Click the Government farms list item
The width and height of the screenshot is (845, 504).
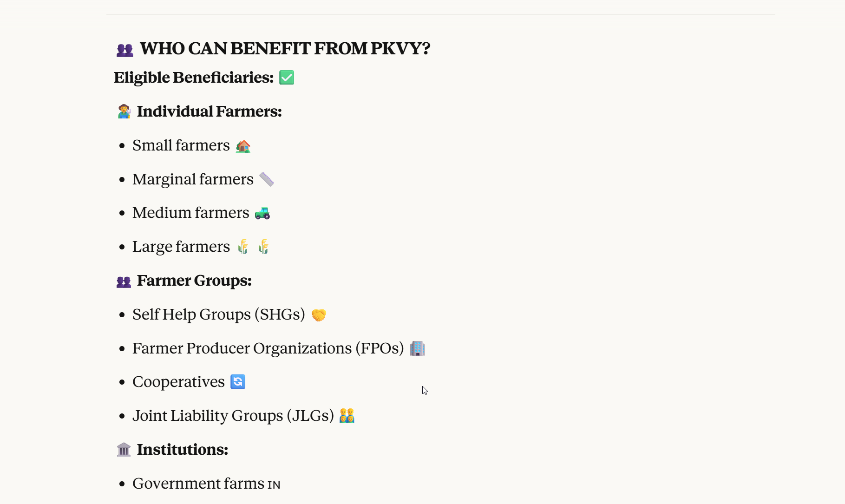pyautogui.click(x=198, y=484)
